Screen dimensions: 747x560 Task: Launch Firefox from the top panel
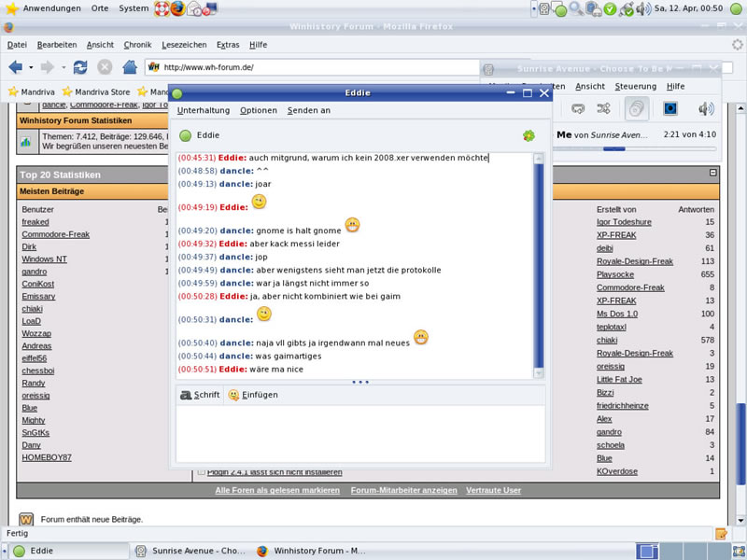[x=177, y=8]
